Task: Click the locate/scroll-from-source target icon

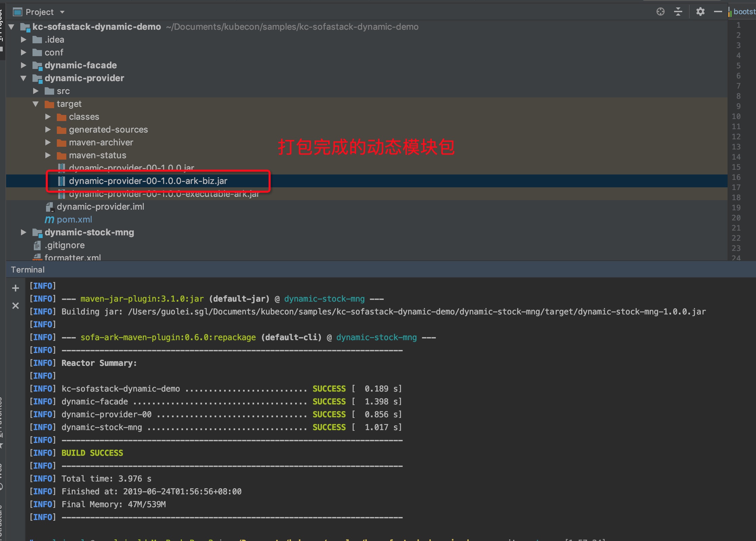Action: click(660, 12)
